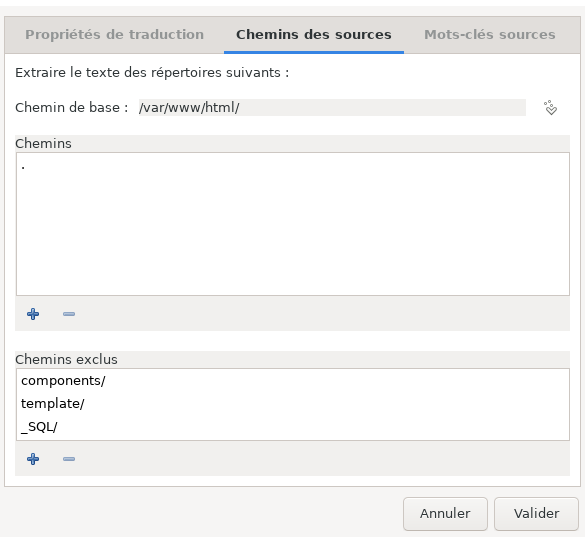Select components/ in excluded paths
Image resolution: width=585 pixels, height=537 pixels.
pyautogui.click(x=292, y=381)
